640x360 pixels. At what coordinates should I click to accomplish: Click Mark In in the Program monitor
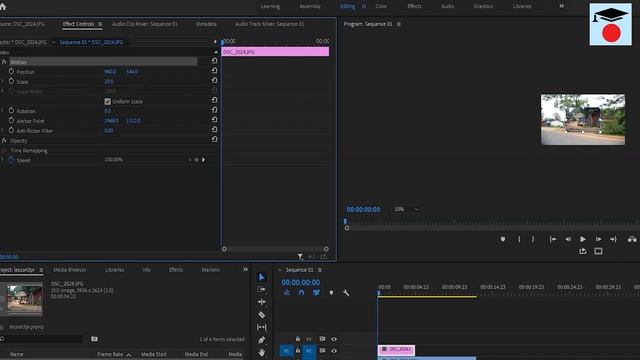pos(519,239)
